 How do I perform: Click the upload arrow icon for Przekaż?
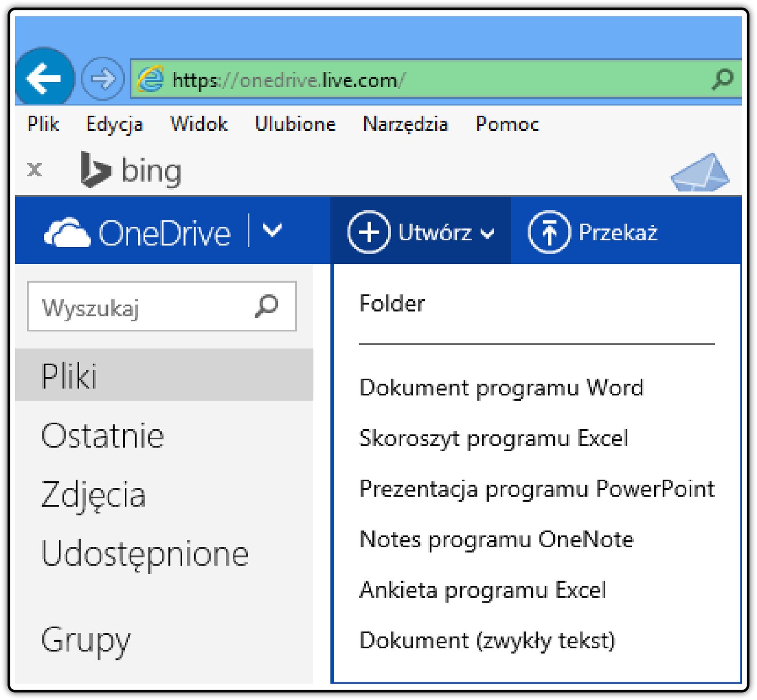coord(549,232)
